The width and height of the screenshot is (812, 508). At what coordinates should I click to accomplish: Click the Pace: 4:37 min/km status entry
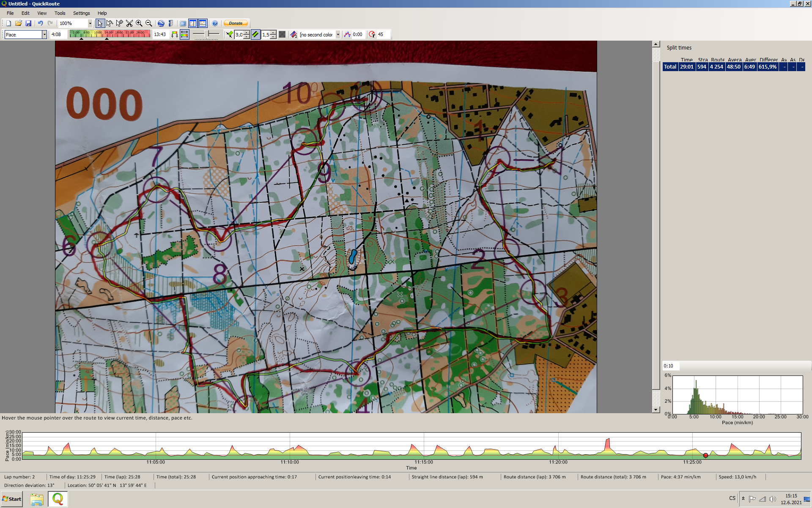[680, 477]
